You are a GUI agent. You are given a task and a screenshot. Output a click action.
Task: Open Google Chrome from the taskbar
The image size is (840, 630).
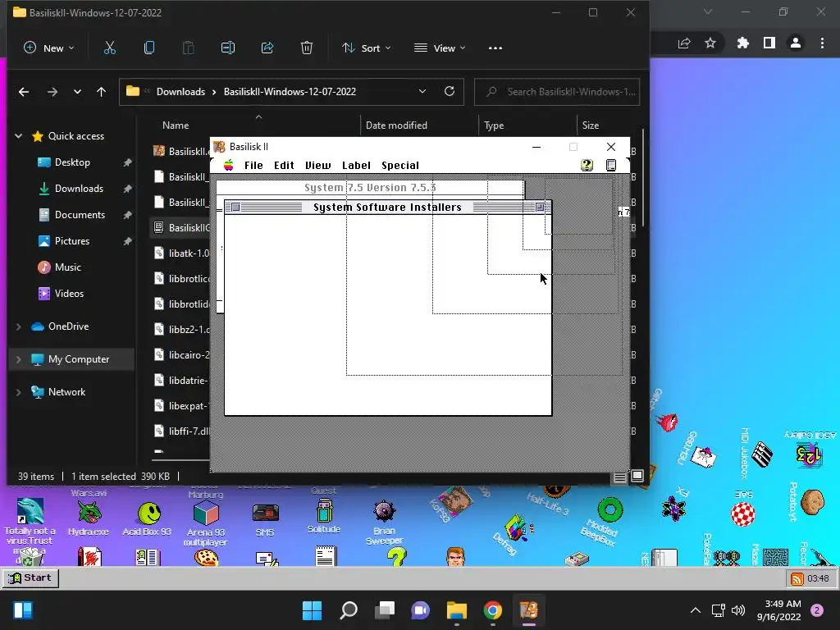(492, 609)
